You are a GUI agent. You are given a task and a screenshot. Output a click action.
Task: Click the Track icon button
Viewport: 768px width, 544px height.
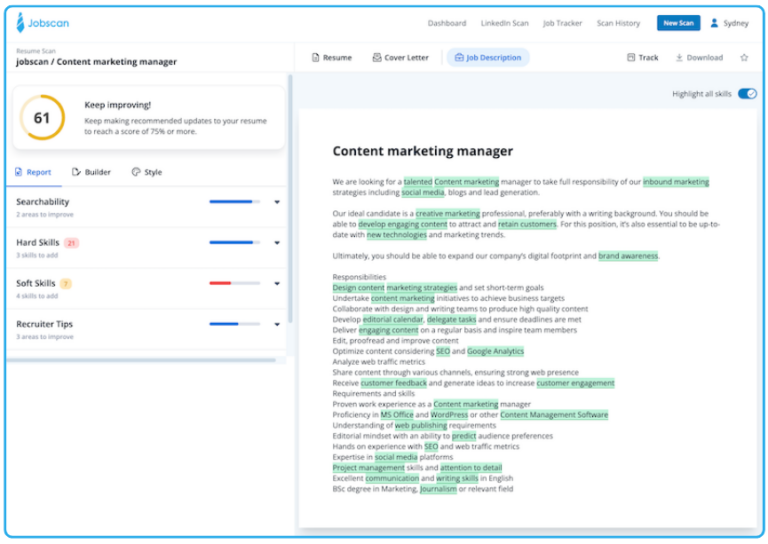click(631, 58)
